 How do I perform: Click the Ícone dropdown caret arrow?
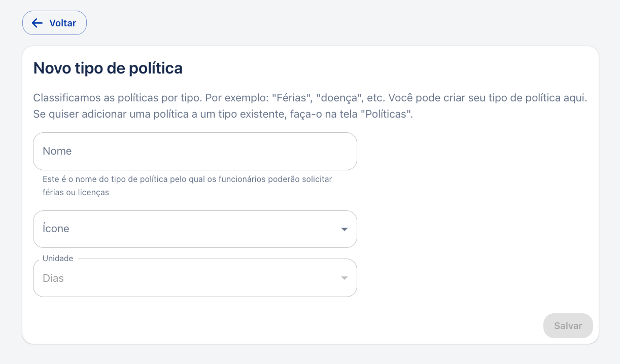345,229
